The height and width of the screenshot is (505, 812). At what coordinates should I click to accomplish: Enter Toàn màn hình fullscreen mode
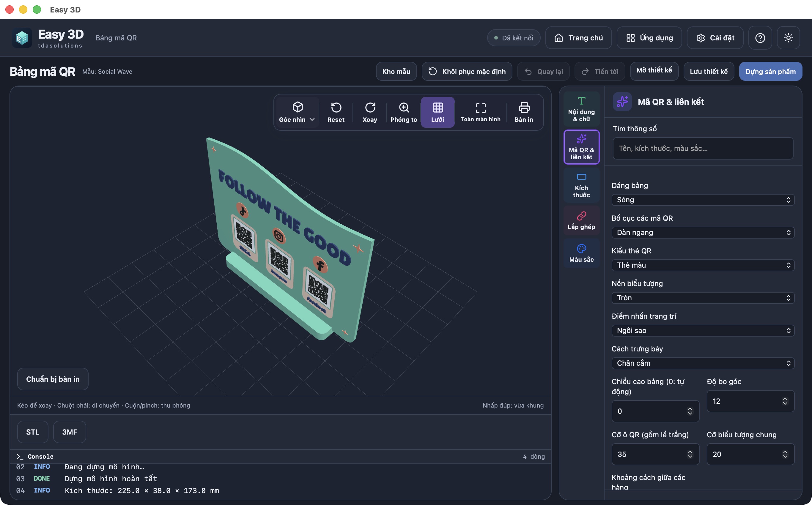[481, 112]
